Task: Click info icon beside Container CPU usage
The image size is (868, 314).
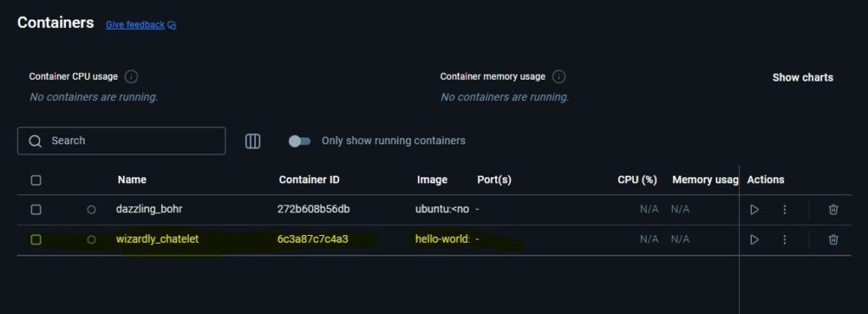Action: 131,76
